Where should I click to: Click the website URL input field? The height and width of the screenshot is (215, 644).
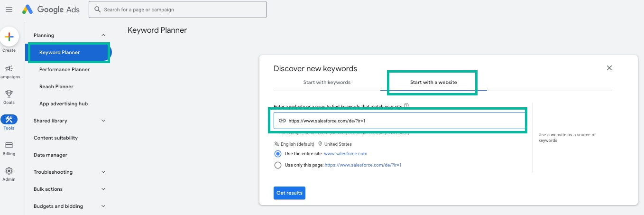[x=399, y=121]
